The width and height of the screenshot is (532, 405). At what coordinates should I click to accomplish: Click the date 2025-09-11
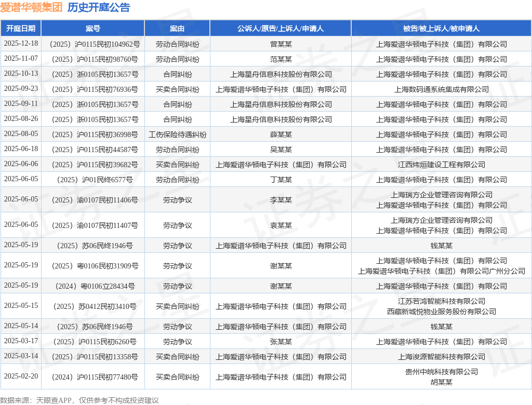[21, 103]
